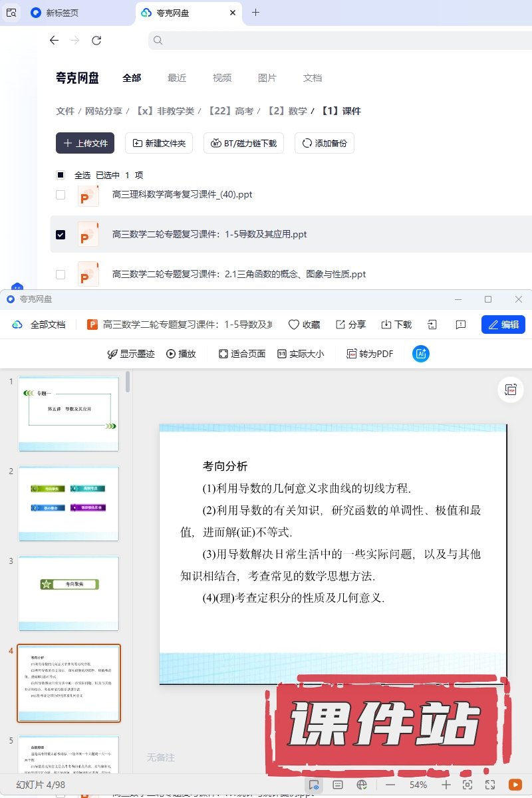The width and height of the screenshot is (532, 798).
Task: Click the blue 编辑 edit button
Action: click(503, 325)
